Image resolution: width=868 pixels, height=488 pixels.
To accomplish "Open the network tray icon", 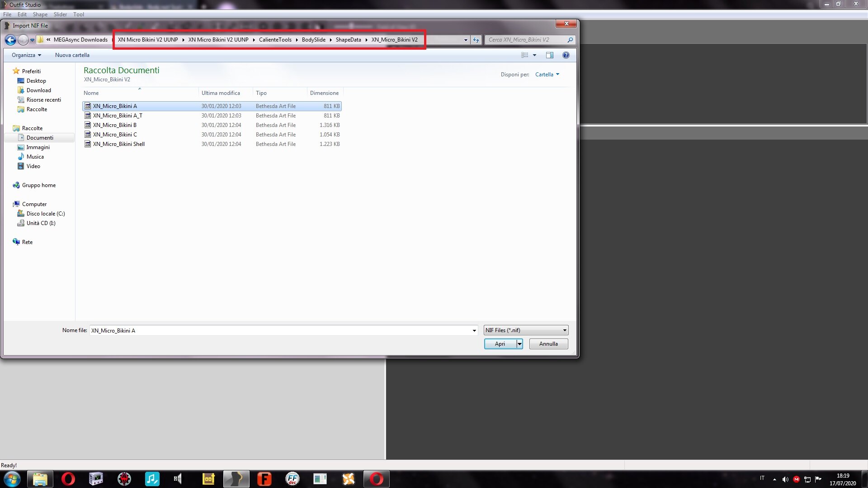I will 807,479.
